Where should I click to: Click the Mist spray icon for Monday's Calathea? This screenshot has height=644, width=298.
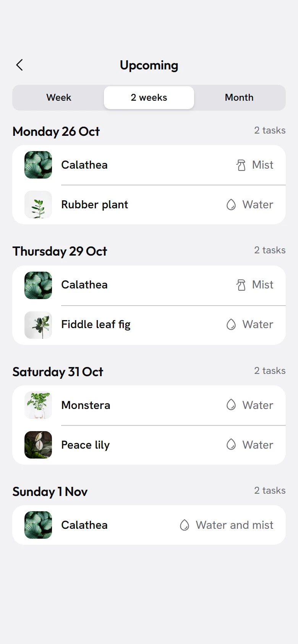click(241, 165)
